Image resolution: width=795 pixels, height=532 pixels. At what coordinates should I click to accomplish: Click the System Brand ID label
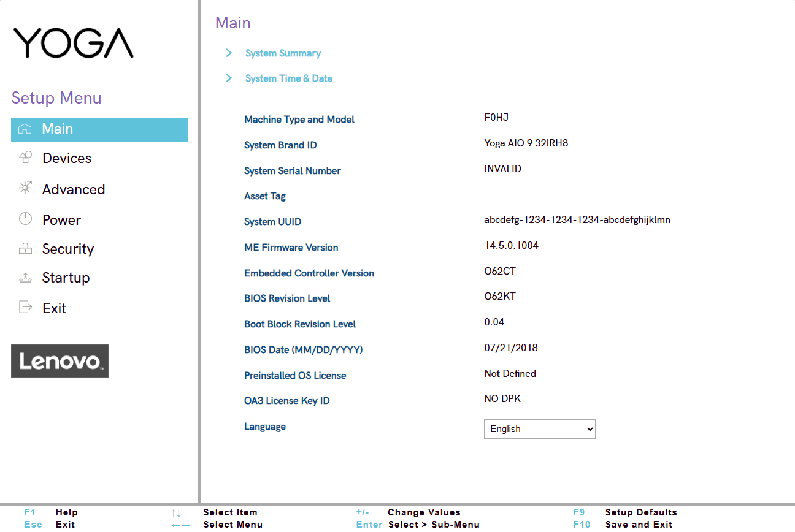(280, 145)
